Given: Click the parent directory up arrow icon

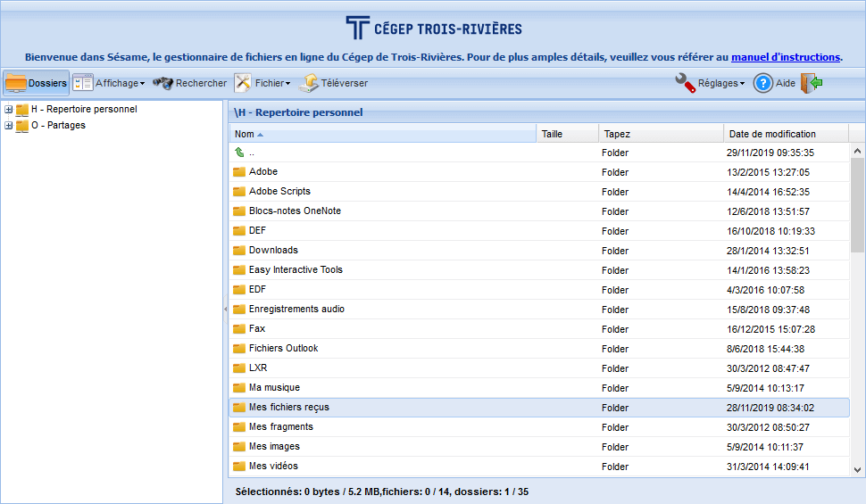Looking at the screenshot, I should click(x=239, y=153).
